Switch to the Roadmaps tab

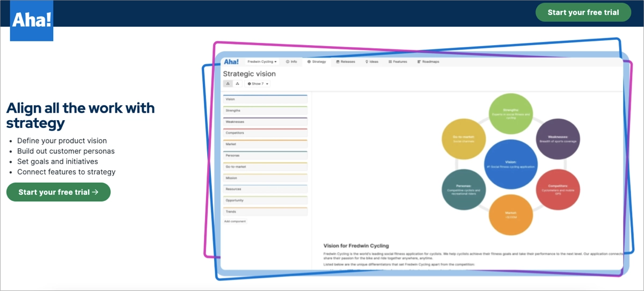click(428, 62)
